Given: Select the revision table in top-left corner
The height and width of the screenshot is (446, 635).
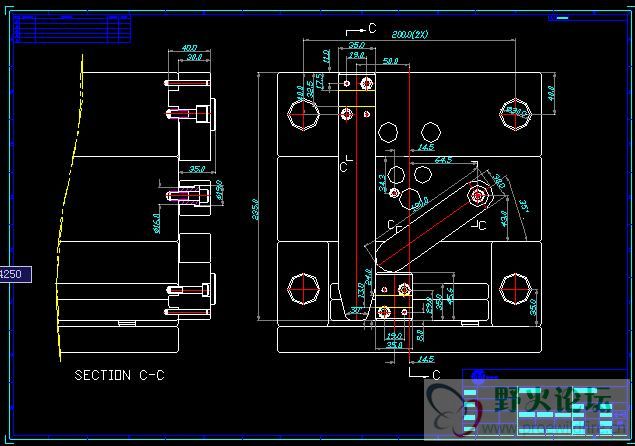Looking at the screenshot, I should (72, 29).
